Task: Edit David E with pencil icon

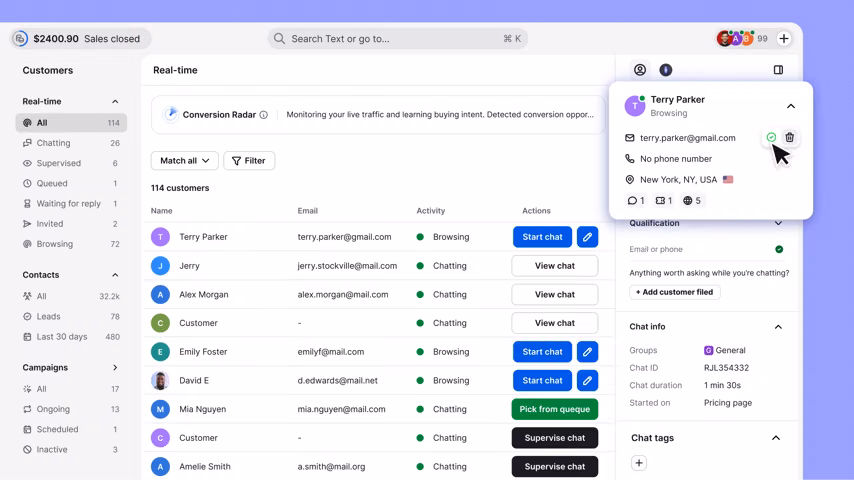Action: click(587, 380)
